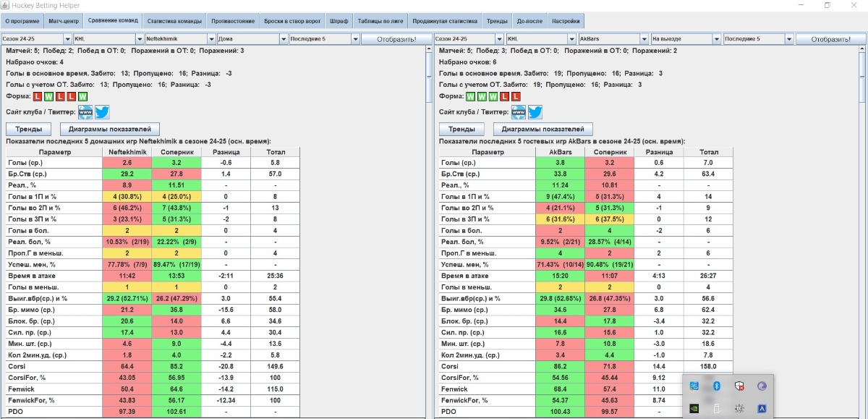Screen dimensions: 868x419
Task: Click Safely Remove Hardware USB icon
Action: coord(717,408)
